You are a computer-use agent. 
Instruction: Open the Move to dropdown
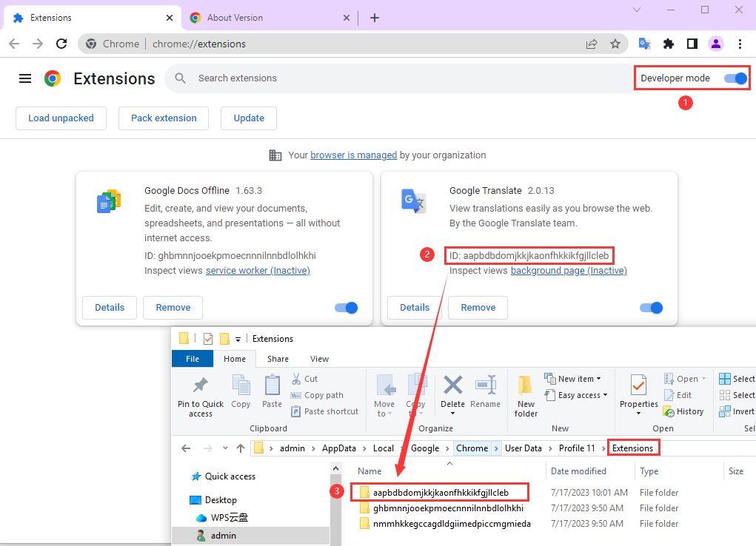[x=385, y=396]
